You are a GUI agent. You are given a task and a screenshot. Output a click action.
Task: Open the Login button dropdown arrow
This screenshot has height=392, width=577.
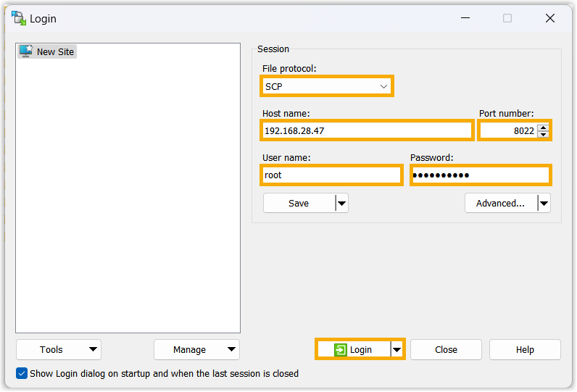(x=397, y=350)
